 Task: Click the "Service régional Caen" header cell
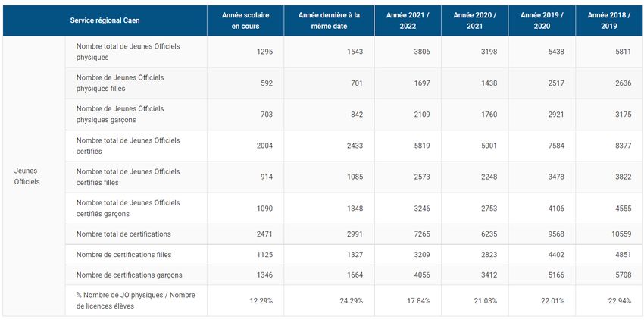(x=105, y=20)
